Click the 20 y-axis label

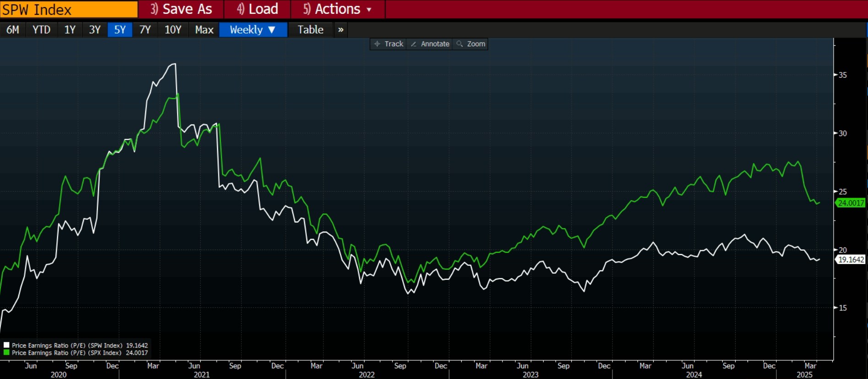pyautogui.click(x=843, y=249)
